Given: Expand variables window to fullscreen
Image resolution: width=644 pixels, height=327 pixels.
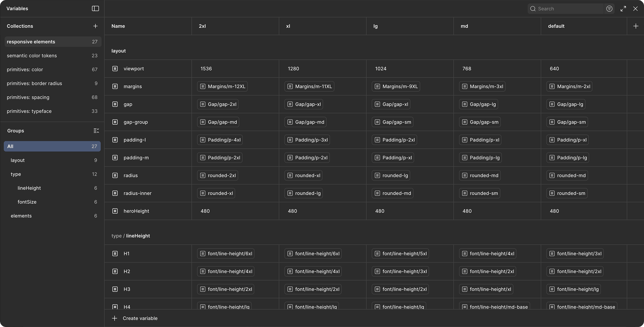Looking at the screenshot, I should 623,9.
